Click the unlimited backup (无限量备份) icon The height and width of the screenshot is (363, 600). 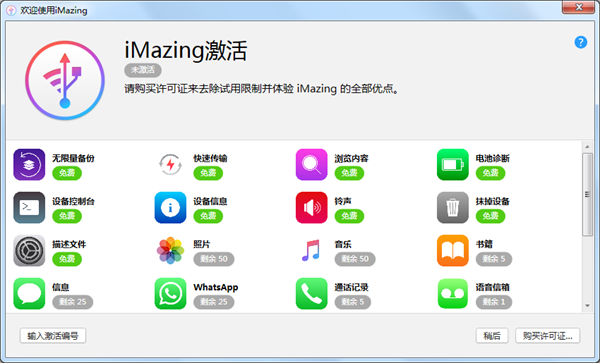click(x=29, y=164)
